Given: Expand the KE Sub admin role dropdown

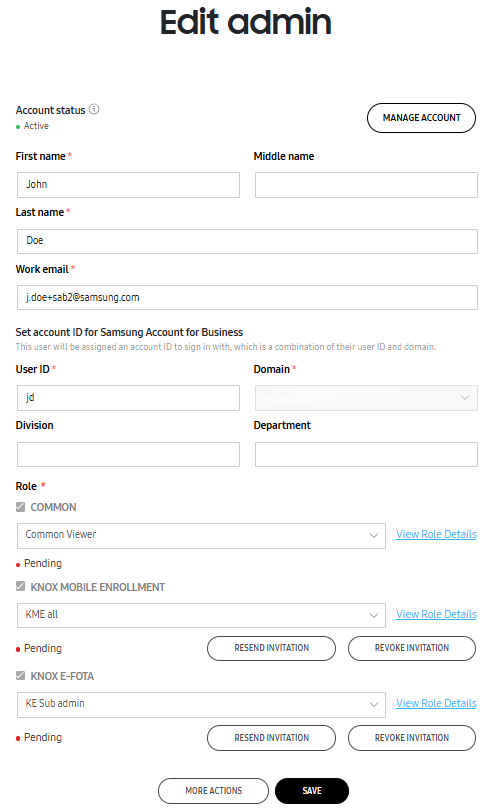Looking at the screenshot, I should click(x=201, y=704).
